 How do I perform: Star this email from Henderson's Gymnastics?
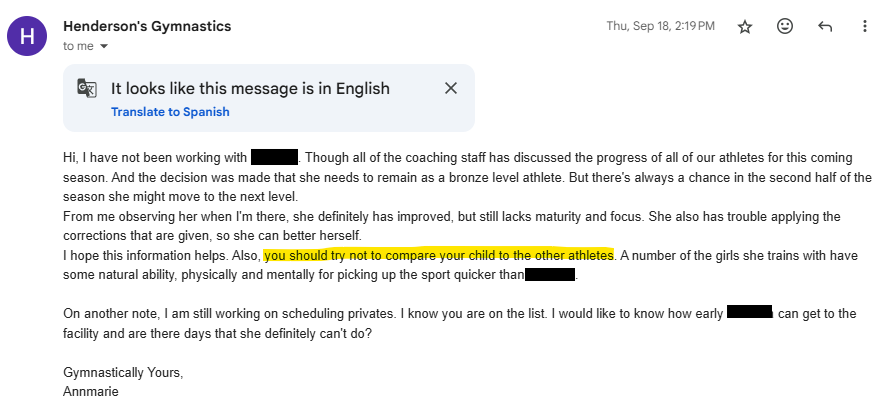[x=745, y=27]
